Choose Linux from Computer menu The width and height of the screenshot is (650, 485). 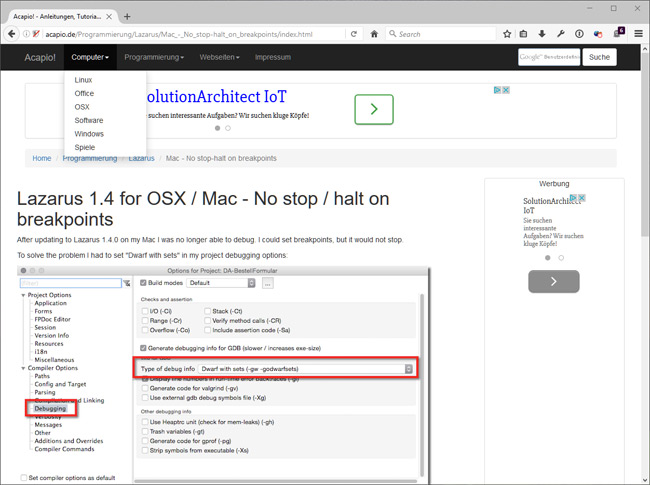tap(83, 80)
